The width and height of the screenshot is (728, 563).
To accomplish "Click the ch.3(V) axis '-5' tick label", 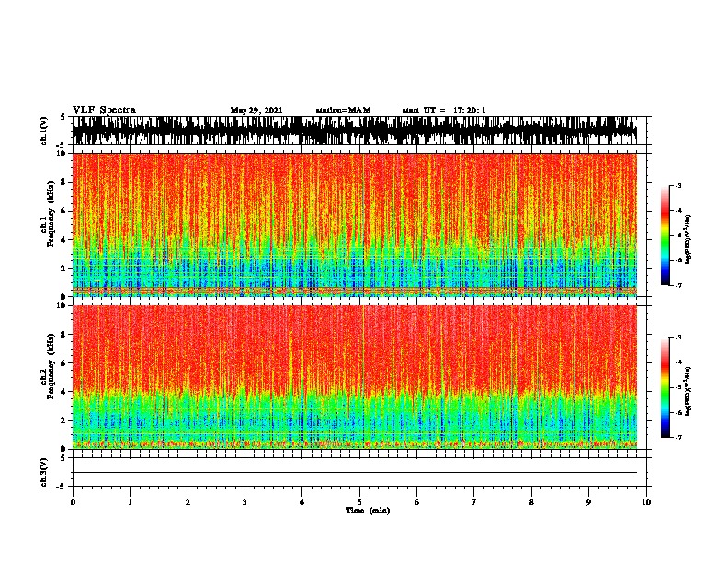I will click(x=61, y=487).
